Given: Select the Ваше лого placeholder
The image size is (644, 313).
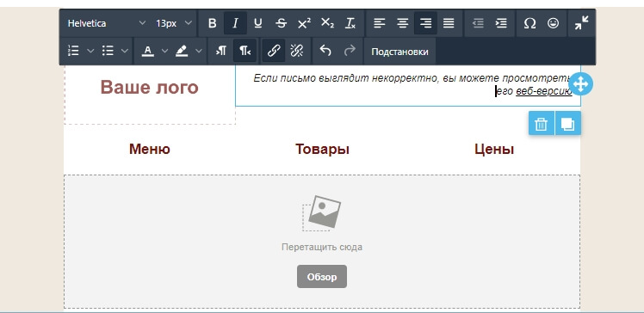Looking at the screenshot, I should [x=150, y=88].
